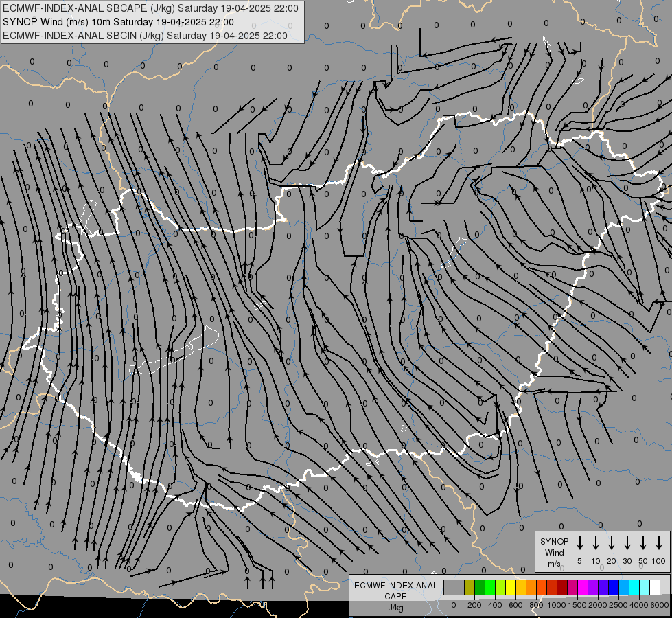Click the SBCAPE title line at top

tap(150, 8)
